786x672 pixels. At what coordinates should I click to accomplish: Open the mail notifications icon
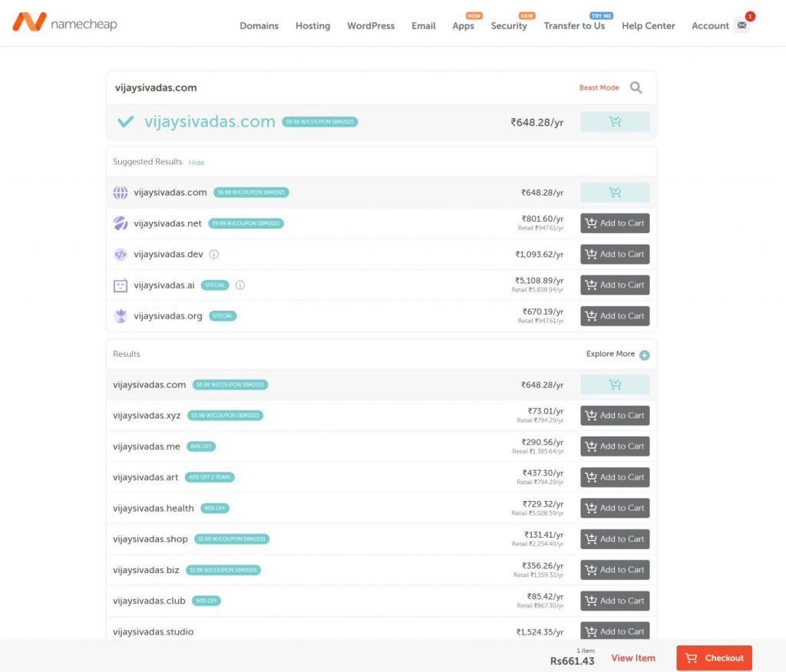(742, 25)
